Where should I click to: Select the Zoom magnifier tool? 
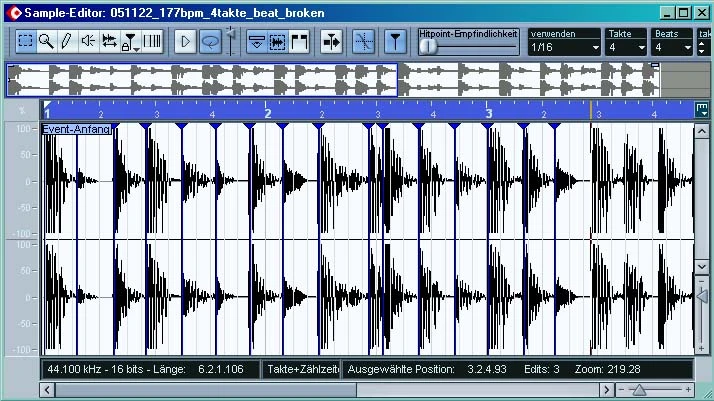tap(46, 42)
